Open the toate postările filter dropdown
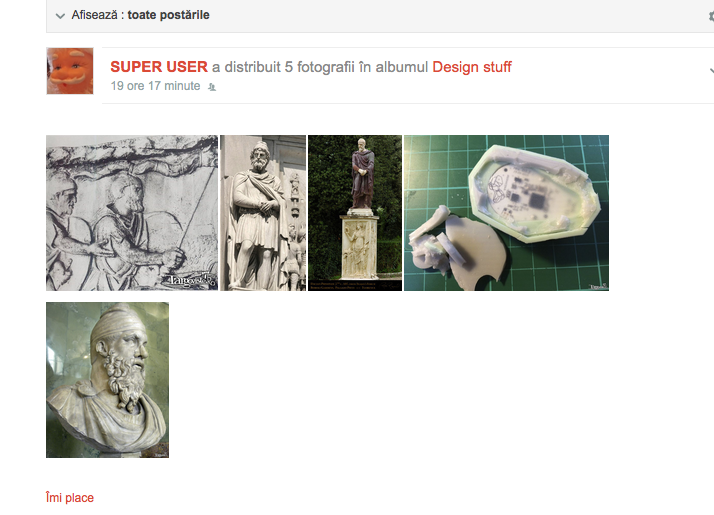Screen dimensions: 714x515 pyautogui.click(x=168, y=15)
